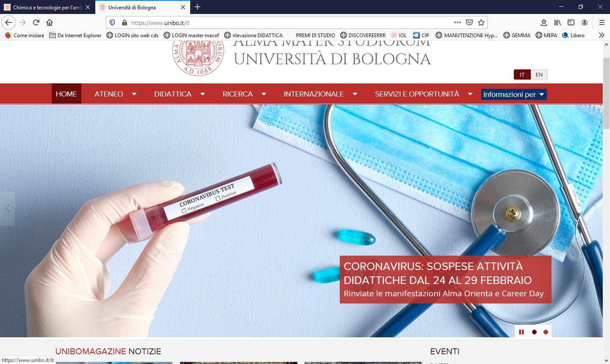Open the Come iniziare bookmark
Image resolution: width=610 pixels, height=364 pixels.
[x=25, y=35]
